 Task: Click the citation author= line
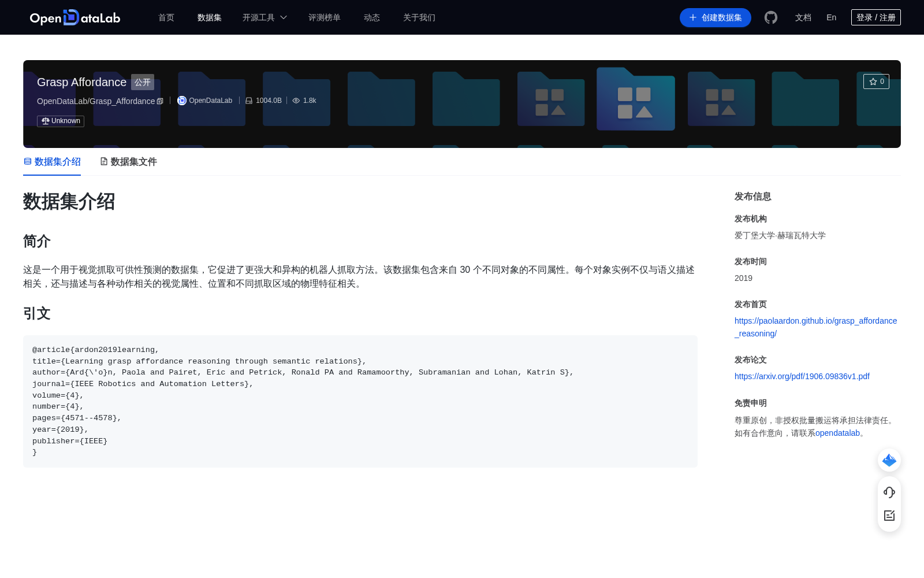pyautogui.click(x=303, y=372)
